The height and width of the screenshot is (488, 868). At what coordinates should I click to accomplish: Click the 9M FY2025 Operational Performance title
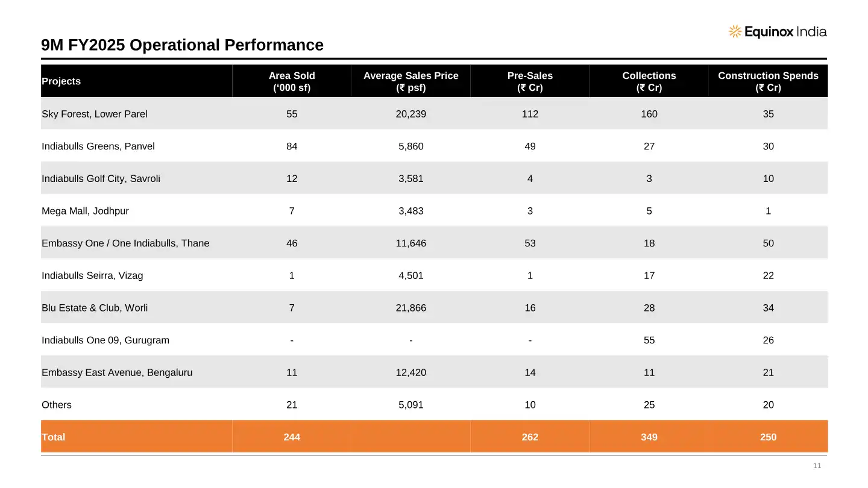coord(182,45)
